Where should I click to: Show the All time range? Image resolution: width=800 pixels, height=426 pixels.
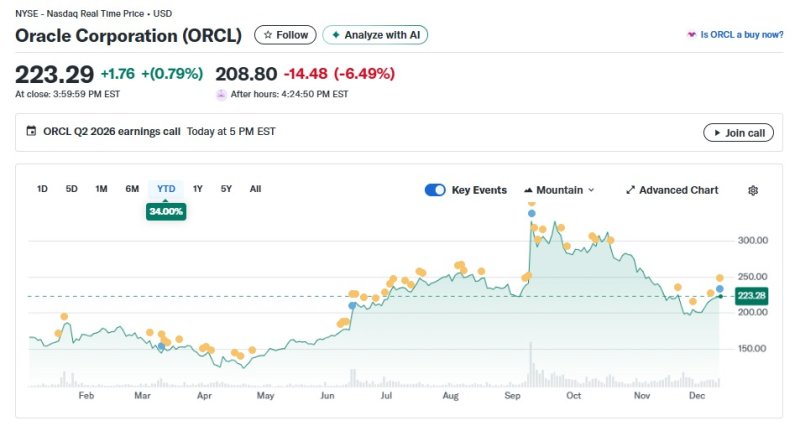255,189
